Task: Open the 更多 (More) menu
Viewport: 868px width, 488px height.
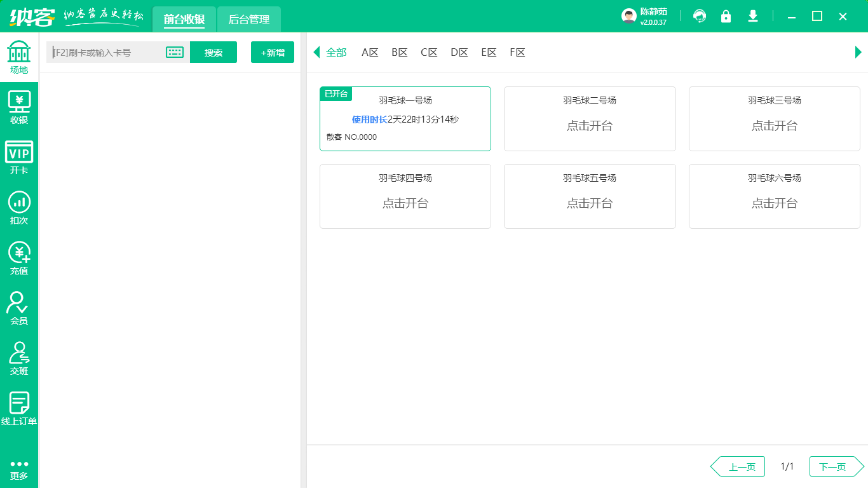Action: [19, 467]
